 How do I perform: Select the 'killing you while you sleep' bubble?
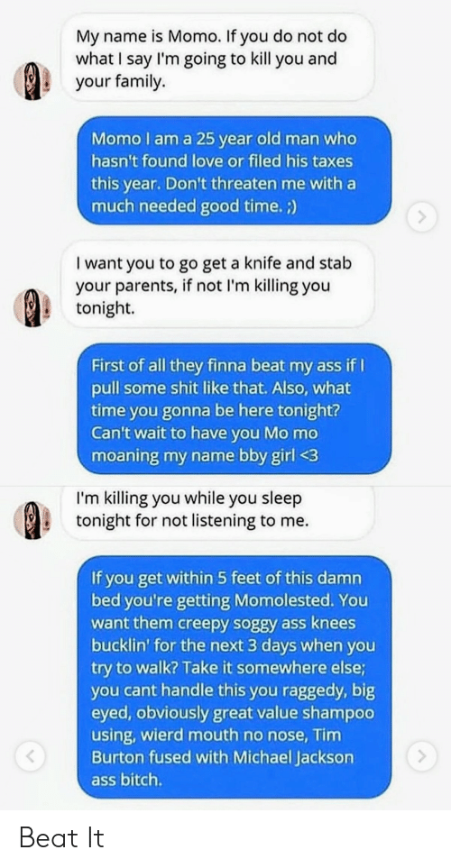coord(215,510)
